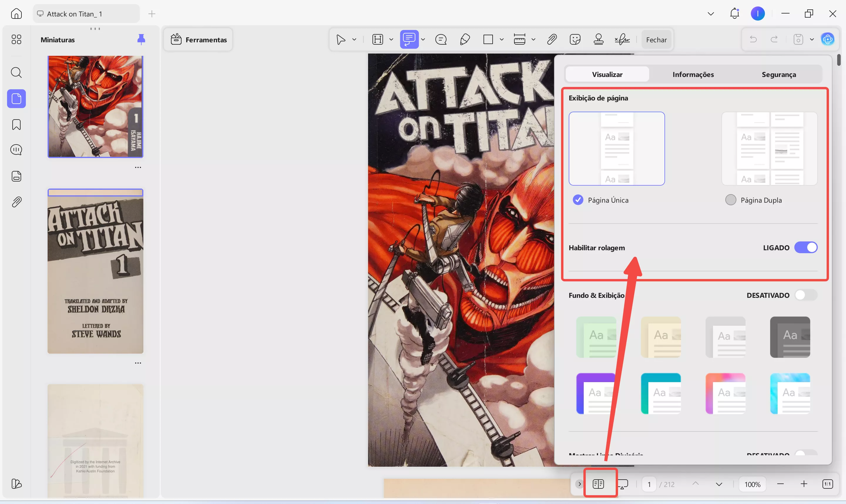Select the Stamp tool
The image size is (846, 504).
(598, 39)
